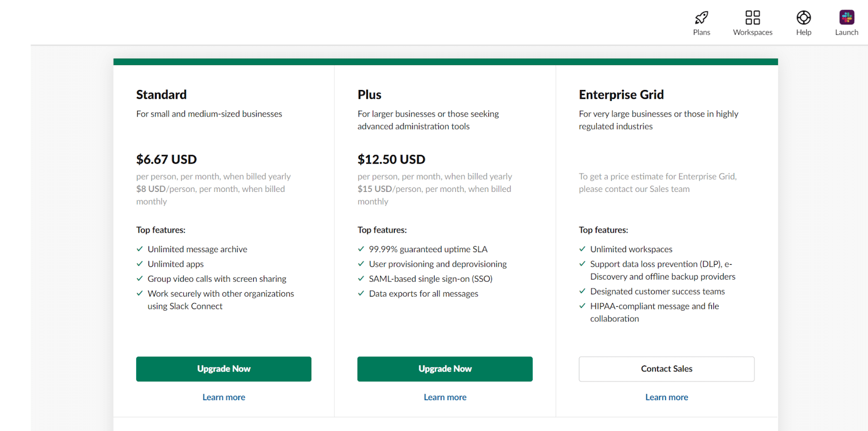Click the checkmark beside Unlimited workspaces
This screenshot has height=431, width=868.
[582, 249]
